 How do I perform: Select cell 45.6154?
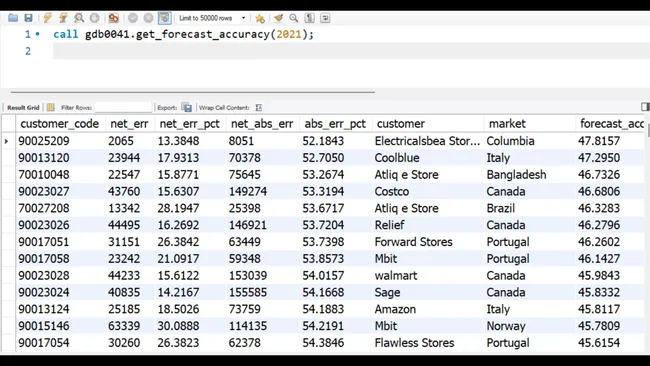tap(599, 343)
